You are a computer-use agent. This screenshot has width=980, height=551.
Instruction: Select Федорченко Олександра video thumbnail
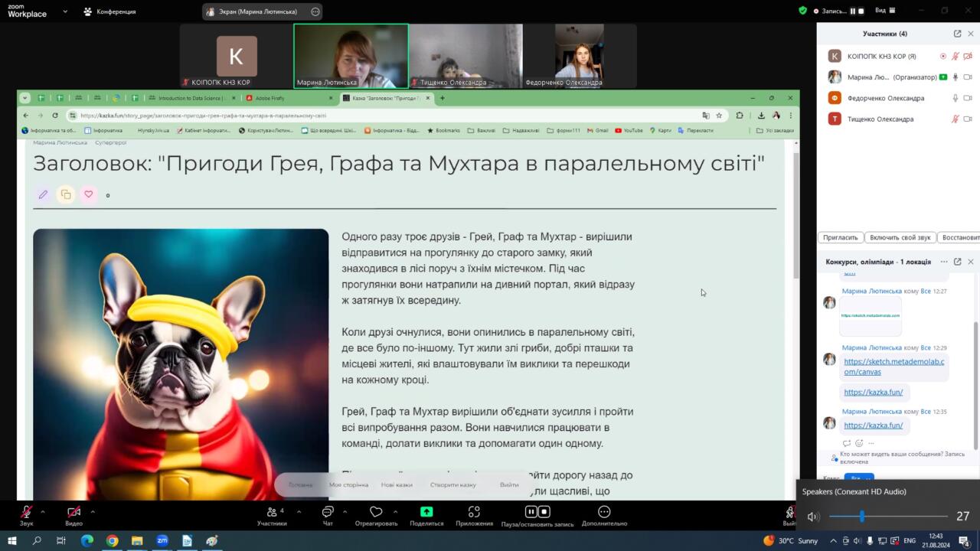coord(580,56)
